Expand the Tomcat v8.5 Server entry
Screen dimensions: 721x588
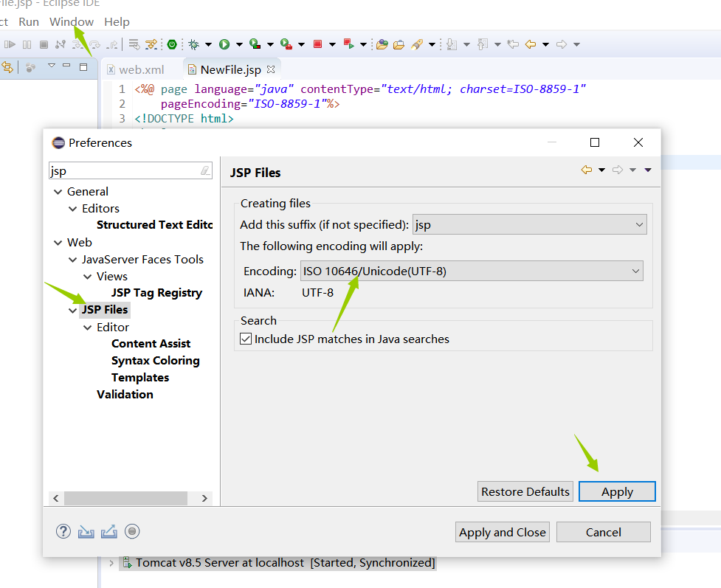[111, 563]
